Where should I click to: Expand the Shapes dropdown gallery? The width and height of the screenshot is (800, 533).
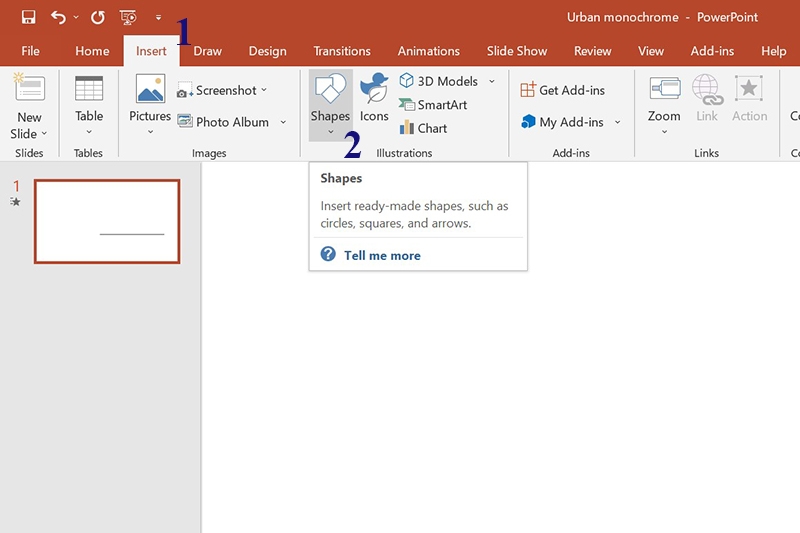pyautogui.click(x=330, y=131)
